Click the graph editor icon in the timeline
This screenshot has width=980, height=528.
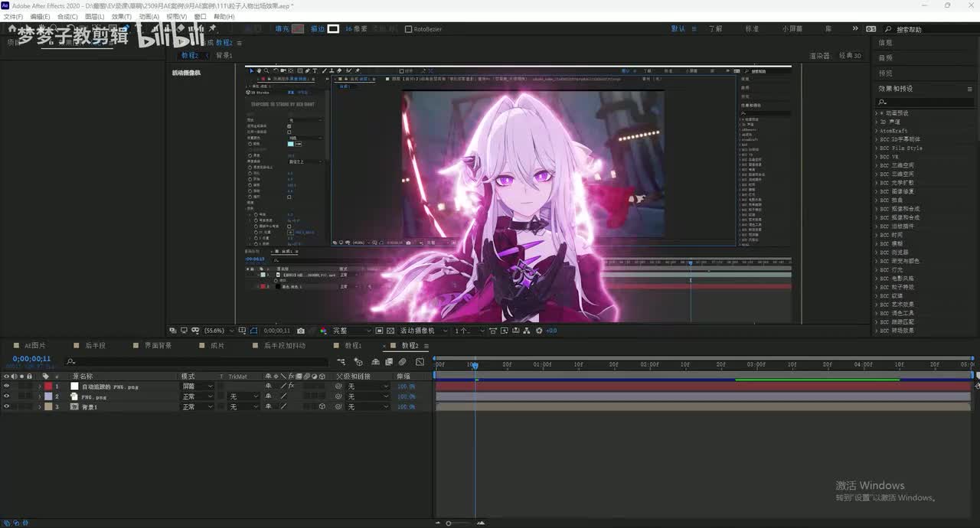(420, 361)
